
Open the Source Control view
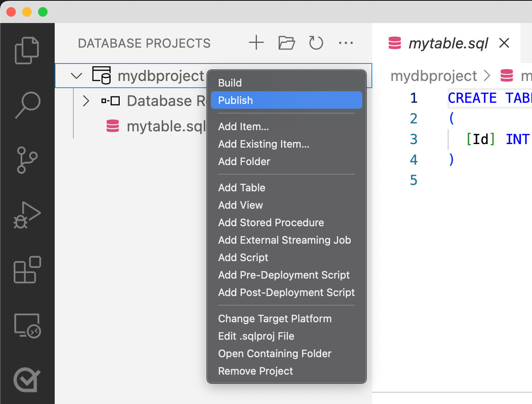coord(27,160)
